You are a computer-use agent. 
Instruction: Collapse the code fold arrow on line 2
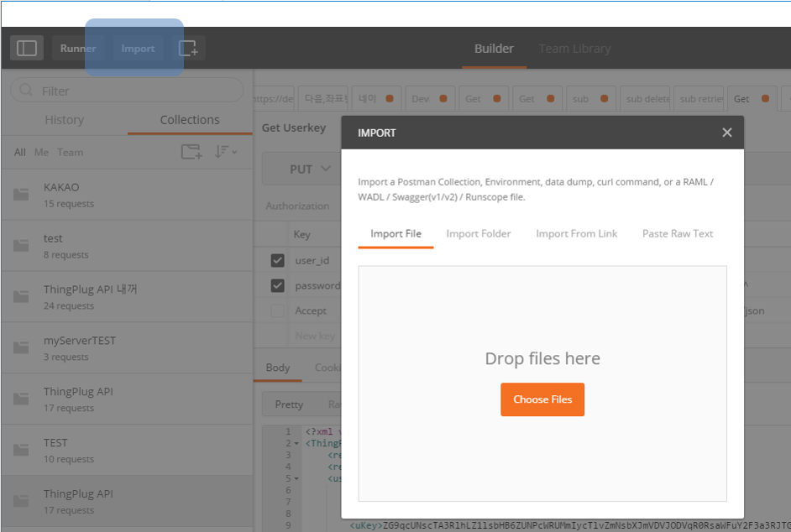point(296,444)
